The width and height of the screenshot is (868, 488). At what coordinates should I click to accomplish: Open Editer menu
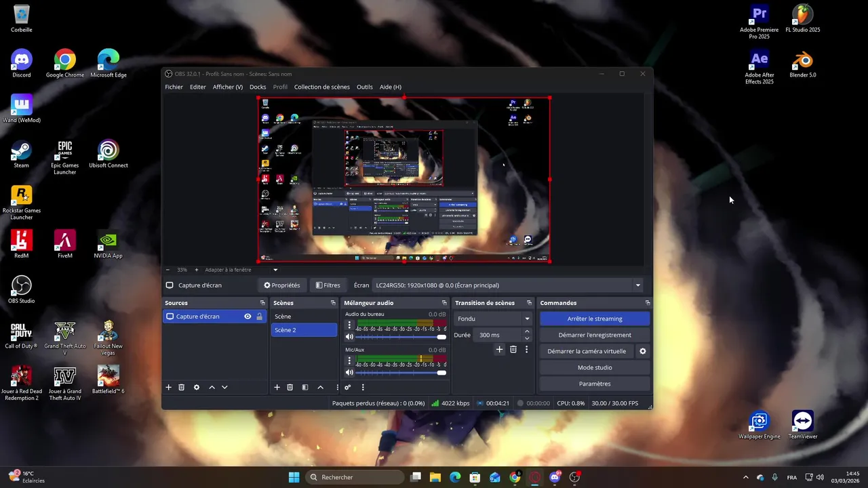(x=198, y=87)
